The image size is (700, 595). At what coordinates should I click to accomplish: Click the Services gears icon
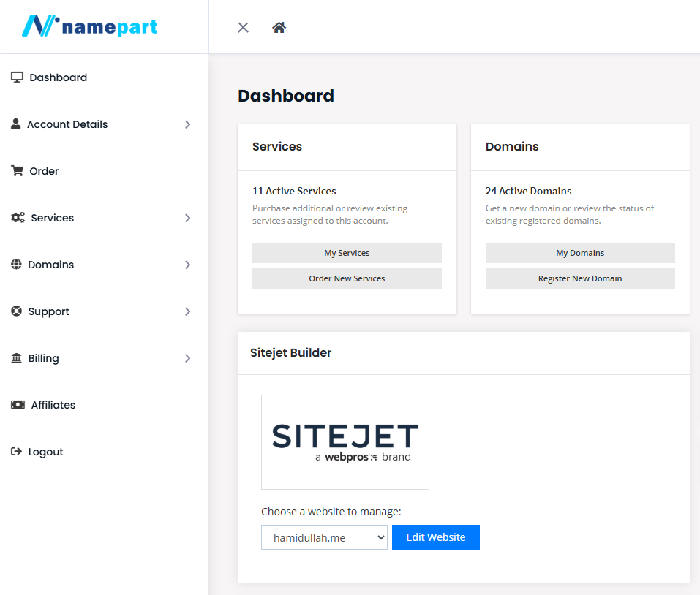pyautogui.click(x=18, y=218)
